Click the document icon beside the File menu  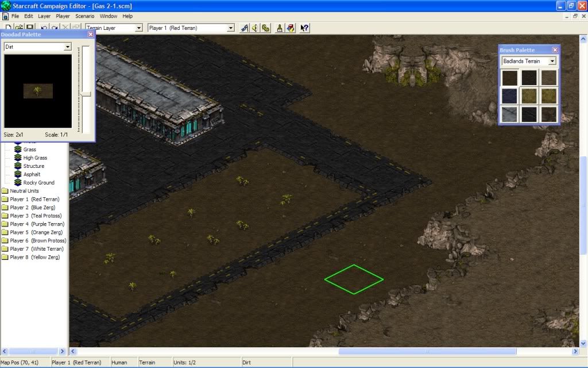[5, 16]
